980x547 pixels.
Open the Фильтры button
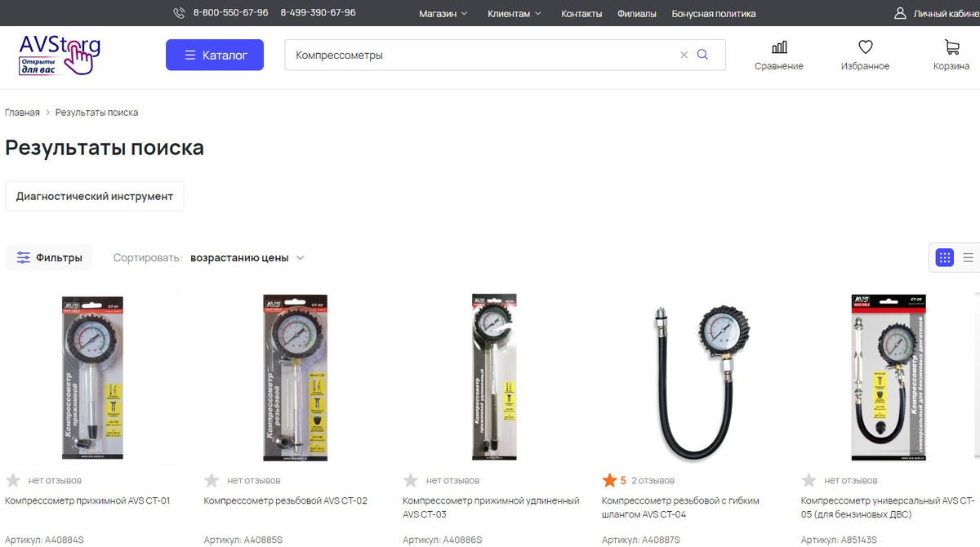(x=49, y=258)
